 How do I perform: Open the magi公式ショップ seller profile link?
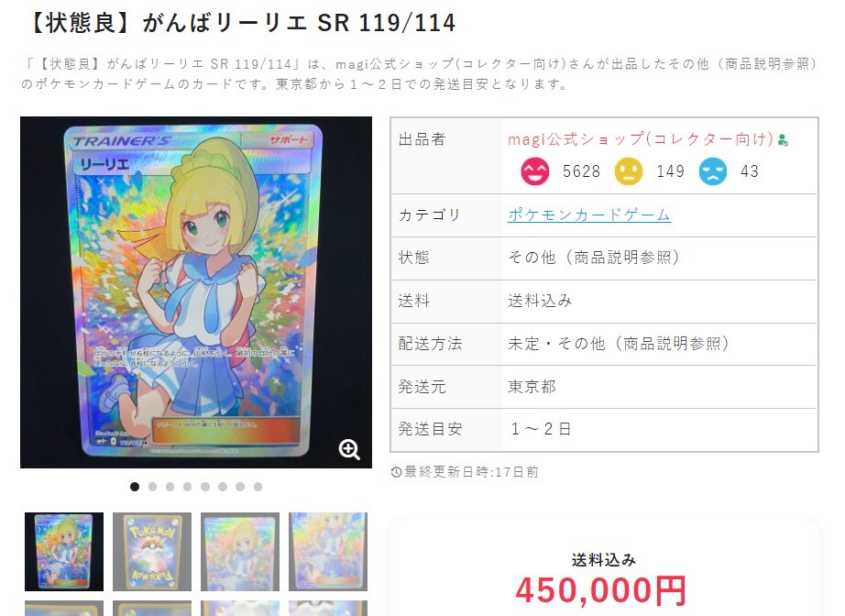641,139
